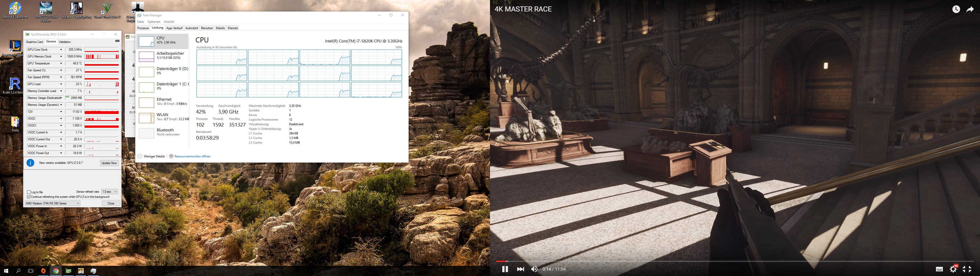Click Update Now button in GPU-Z
Screen dimensions: 980x276
[109, 163]
